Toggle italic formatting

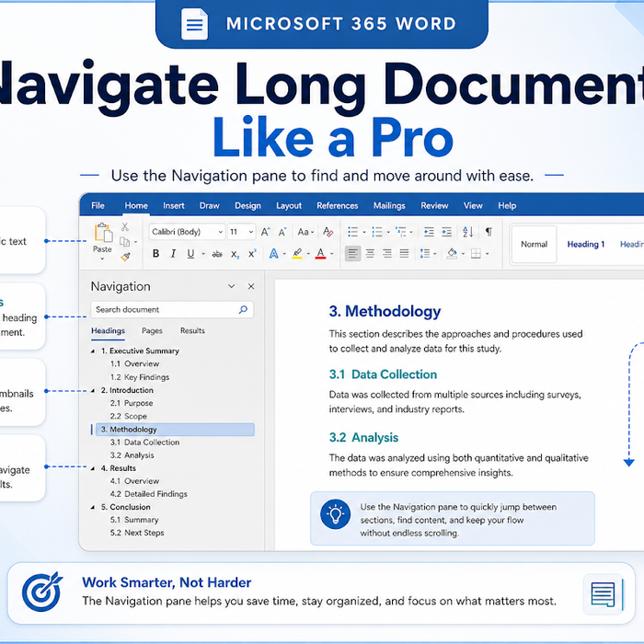[173, 254]
